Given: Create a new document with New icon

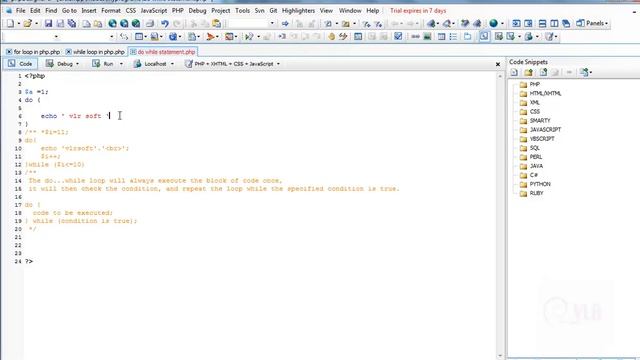Looking at the screenshot, I should click(x=10, y=24).
